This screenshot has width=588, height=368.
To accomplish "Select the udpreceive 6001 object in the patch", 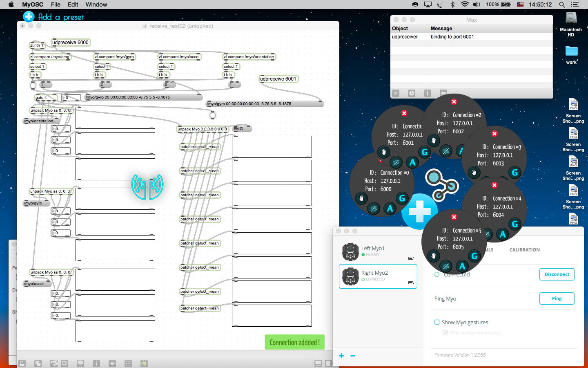I will [x=278, y=79].
